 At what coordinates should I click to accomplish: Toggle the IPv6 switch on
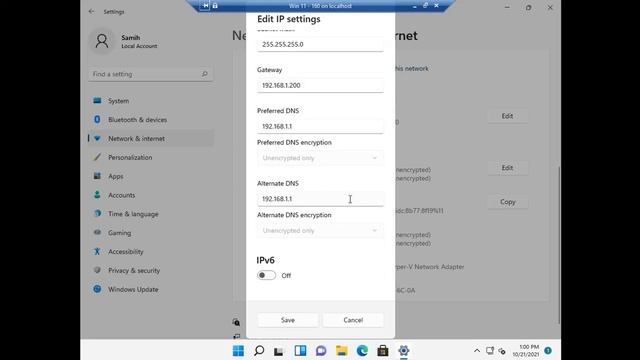coord(266,275)
